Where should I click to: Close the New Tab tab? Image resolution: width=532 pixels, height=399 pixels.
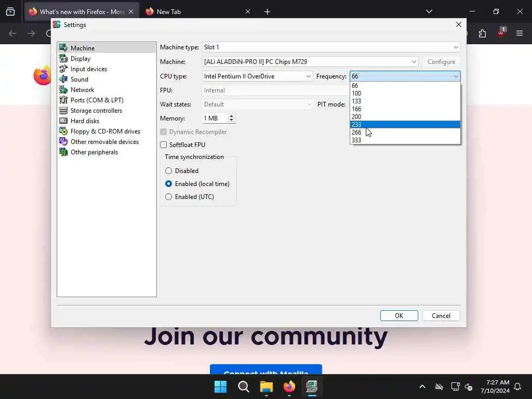[248, 11]
